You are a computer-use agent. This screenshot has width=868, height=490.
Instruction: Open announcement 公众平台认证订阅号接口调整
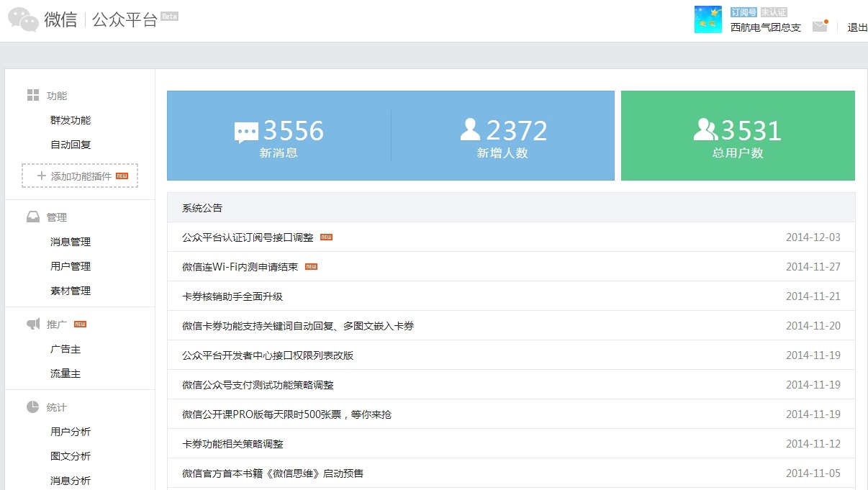pyautogui.click(x=248, y=237)
